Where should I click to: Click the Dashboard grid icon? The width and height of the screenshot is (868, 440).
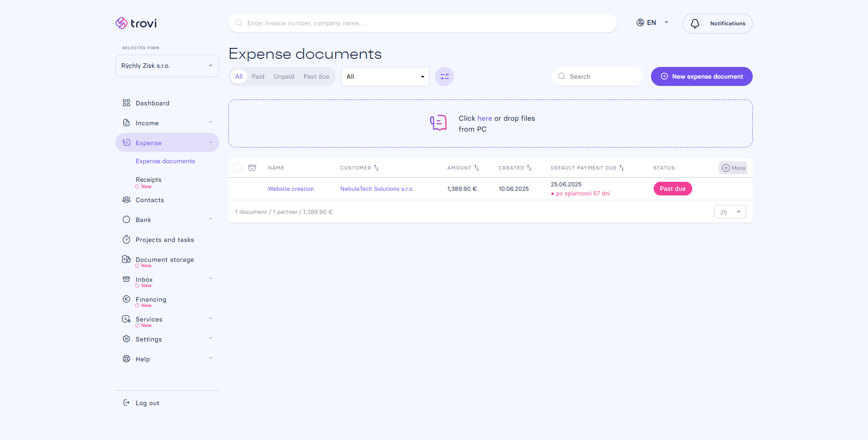coord(126,103)
